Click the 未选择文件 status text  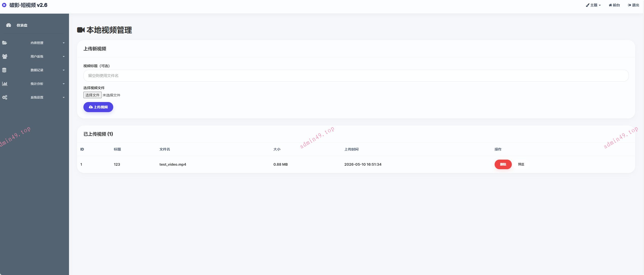click(111, 95)
